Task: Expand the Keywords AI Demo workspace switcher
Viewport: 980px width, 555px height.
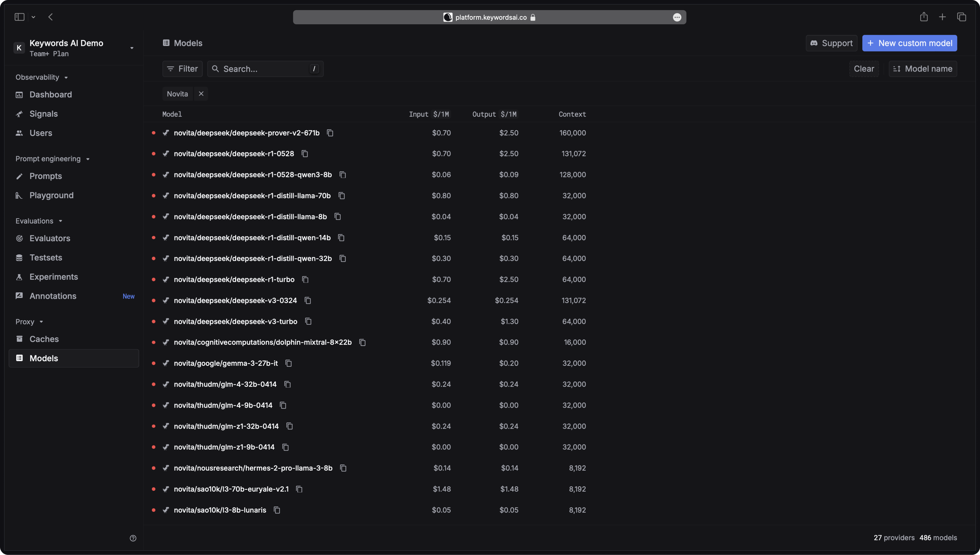Action: 132,48
